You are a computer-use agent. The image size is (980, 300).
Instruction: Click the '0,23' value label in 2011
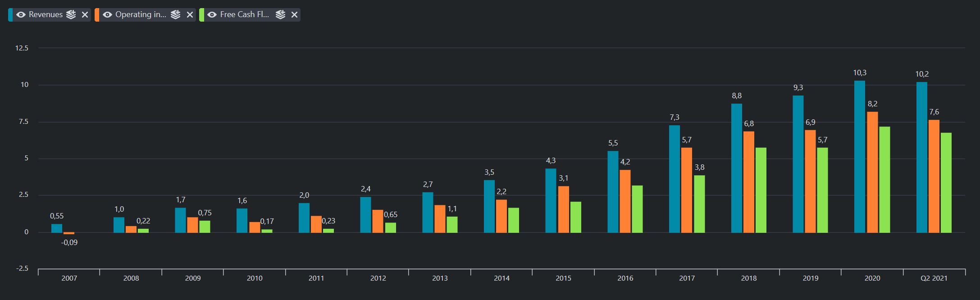tap(328, 221)
